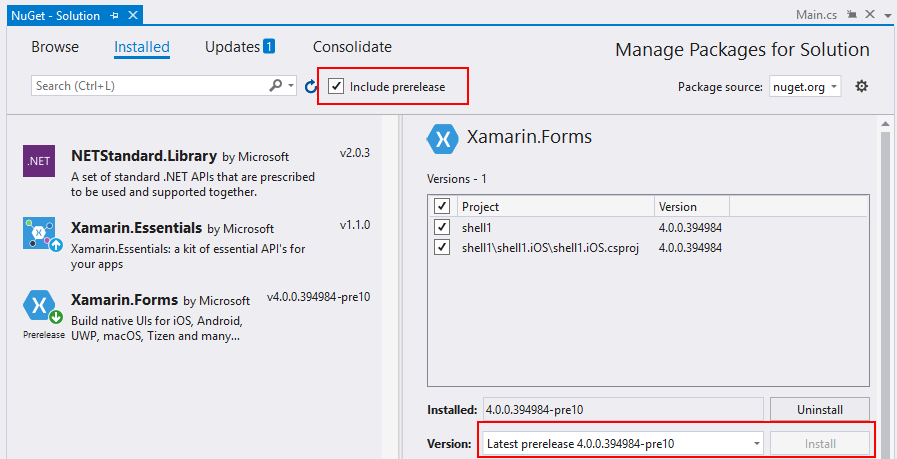Click the NETStandard.Library package icon
Viewport: 897px width, 459px height.
(x=39, y=159)
